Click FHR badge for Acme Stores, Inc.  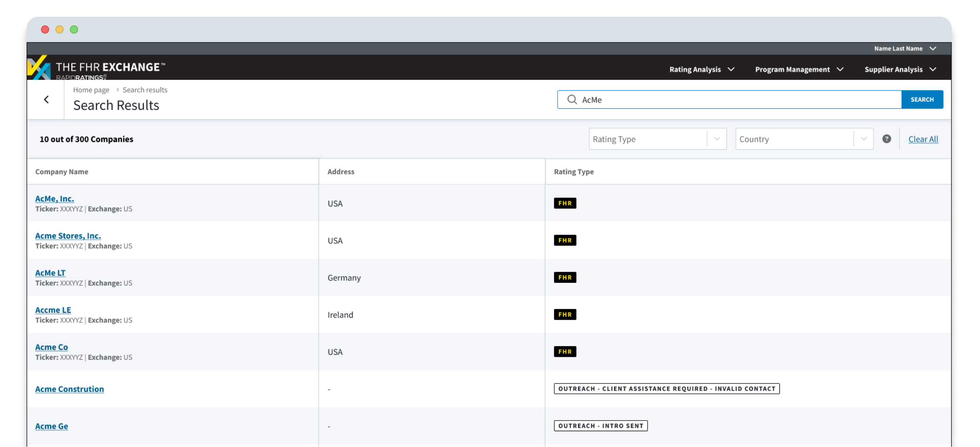point(565,240)
